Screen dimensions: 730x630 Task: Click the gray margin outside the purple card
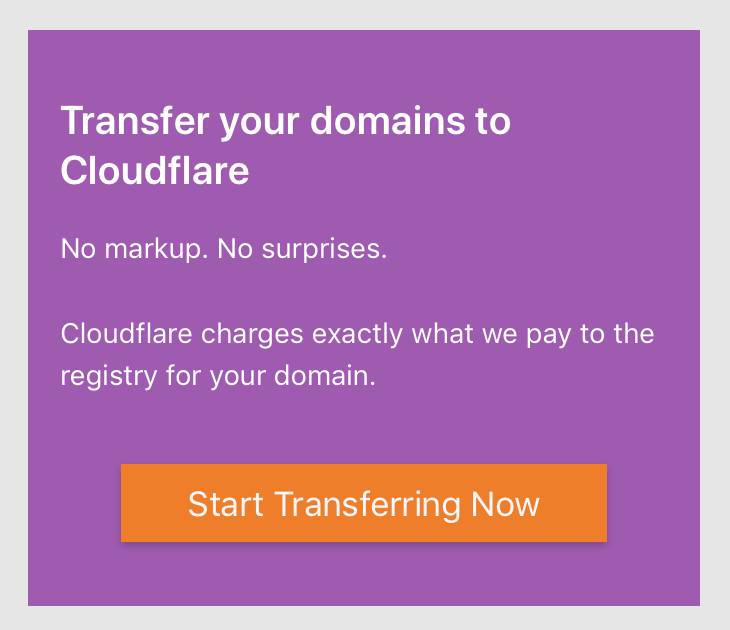364,14
